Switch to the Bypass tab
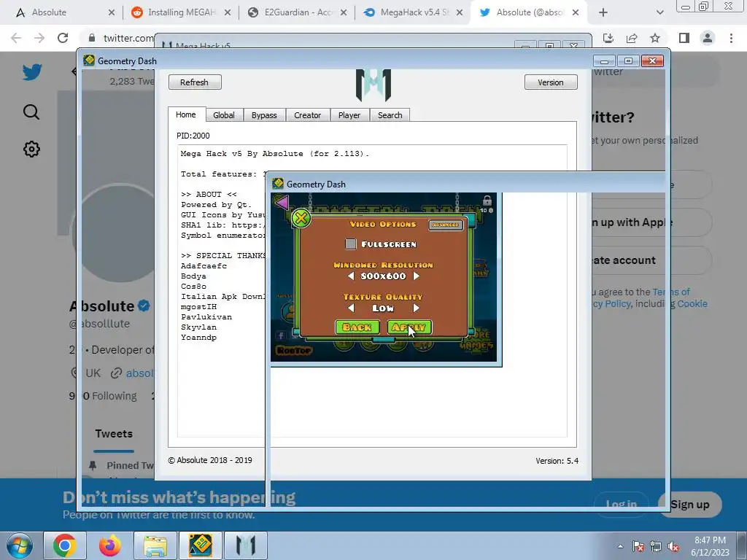The image size is (747, 560). point(264,115)
